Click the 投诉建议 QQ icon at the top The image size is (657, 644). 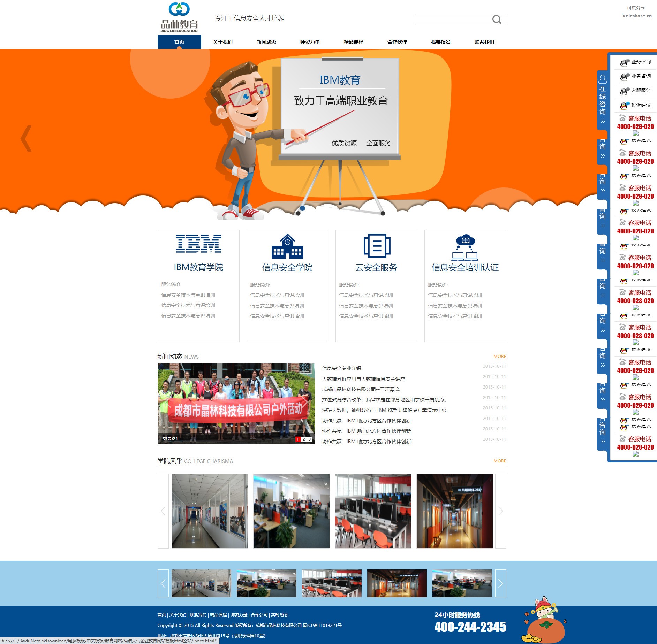click(x=625, y=105)
